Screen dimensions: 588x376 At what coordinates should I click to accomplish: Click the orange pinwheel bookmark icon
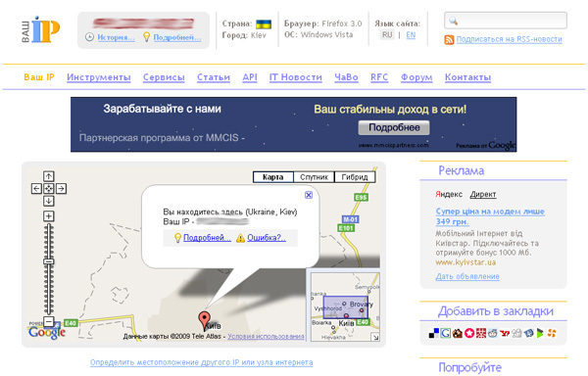[552, 333]
